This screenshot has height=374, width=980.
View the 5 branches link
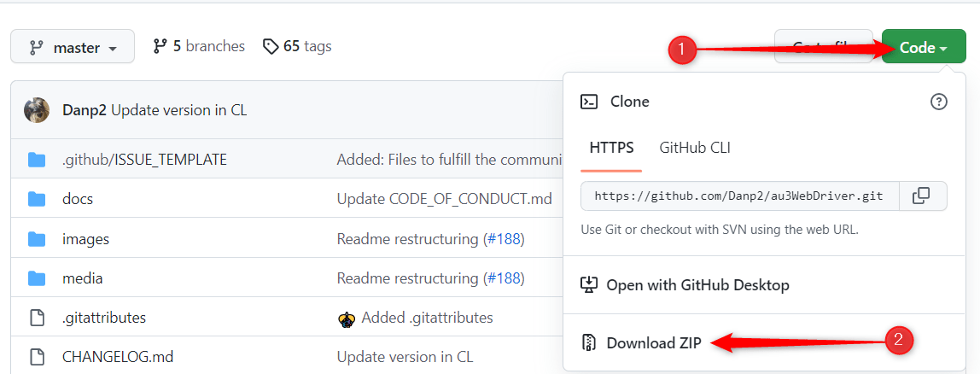(199, 46)
